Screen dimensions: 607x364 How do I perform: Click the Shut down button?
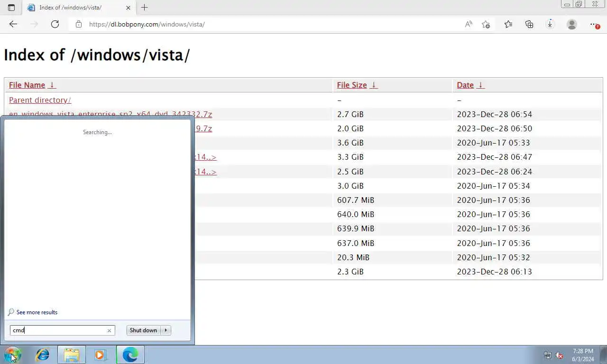pos(143,330)
